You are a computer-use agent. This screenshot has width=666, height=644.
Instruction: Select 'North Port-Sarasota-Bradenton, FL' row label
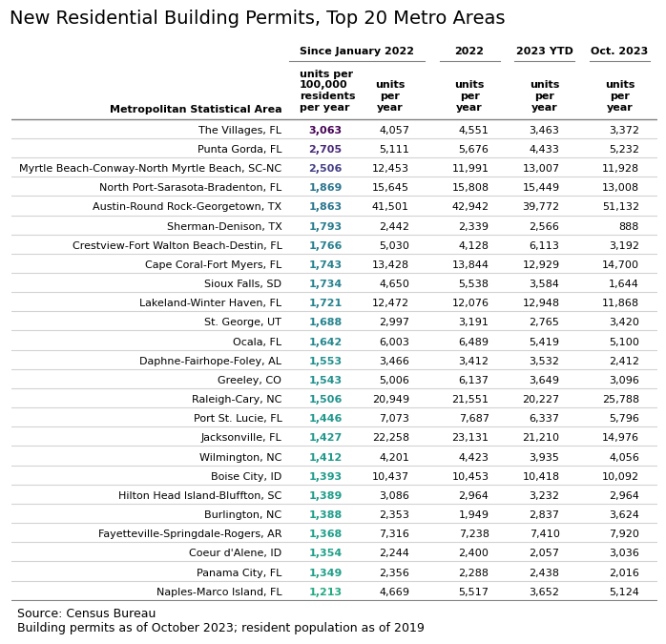[x=190, y=187]
